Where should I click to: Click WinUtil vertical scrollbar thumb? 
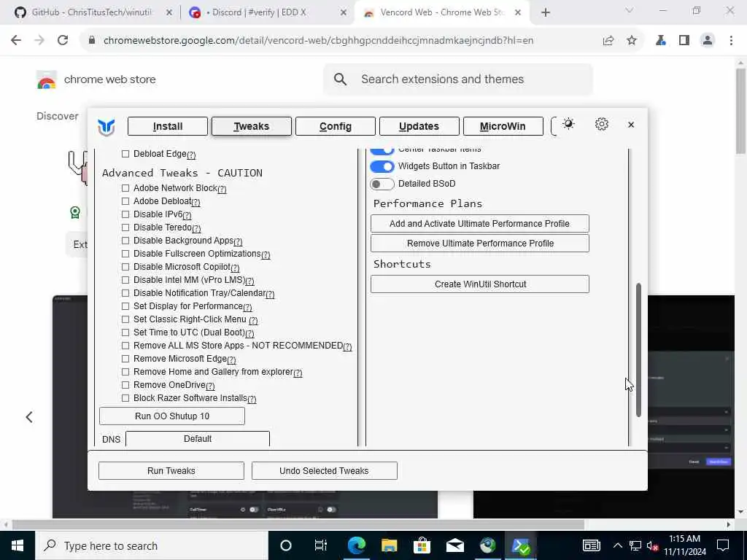click(638, 350)
